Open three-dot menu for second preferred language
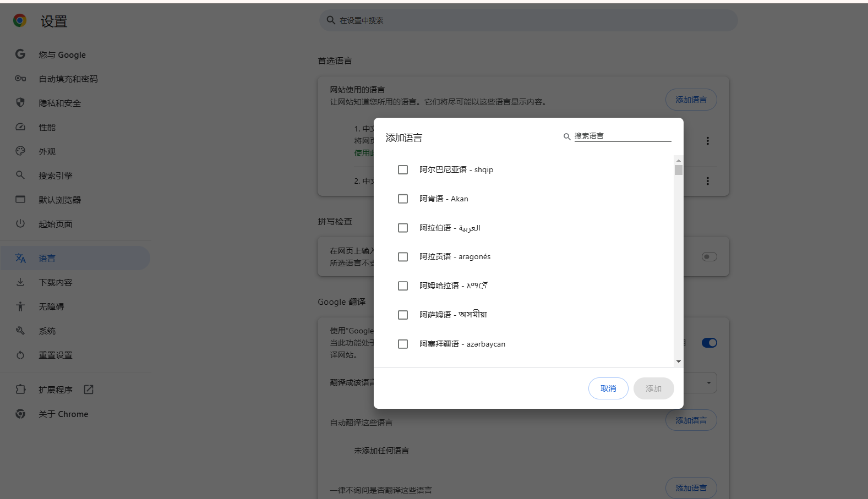This screenshot has height=499, width=868. tap(708, 181)
